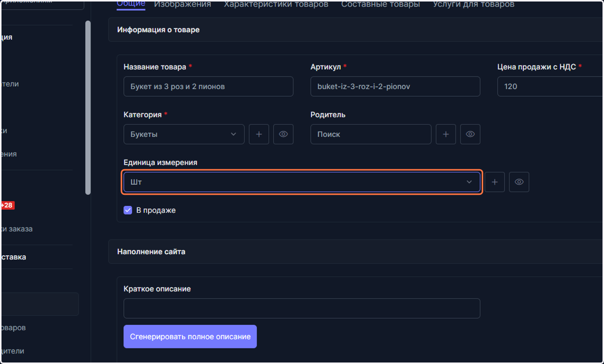Open the Единица измерения dropdown showing Шт
The width and height of the screenshot is (604, 364).
[302, 182]
